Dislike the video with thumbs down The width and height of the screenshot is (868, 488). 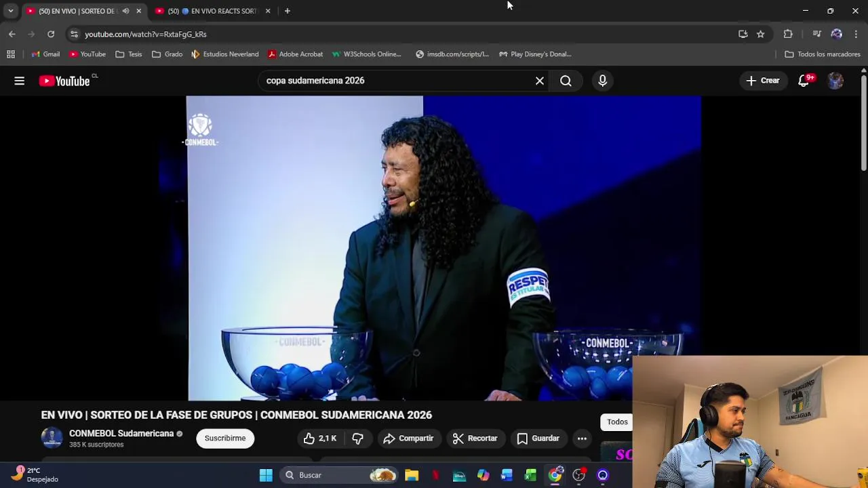coord(357,439)
